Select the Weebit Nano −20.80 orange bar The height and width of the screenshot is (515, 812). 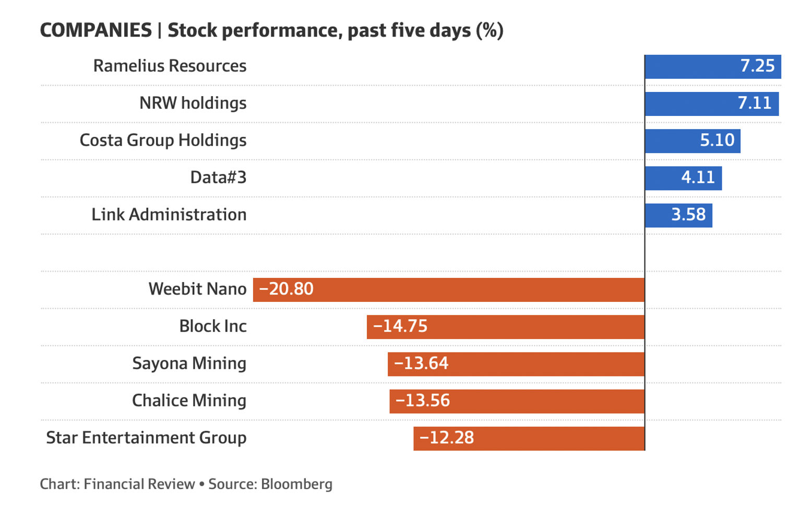coord(449,289)
